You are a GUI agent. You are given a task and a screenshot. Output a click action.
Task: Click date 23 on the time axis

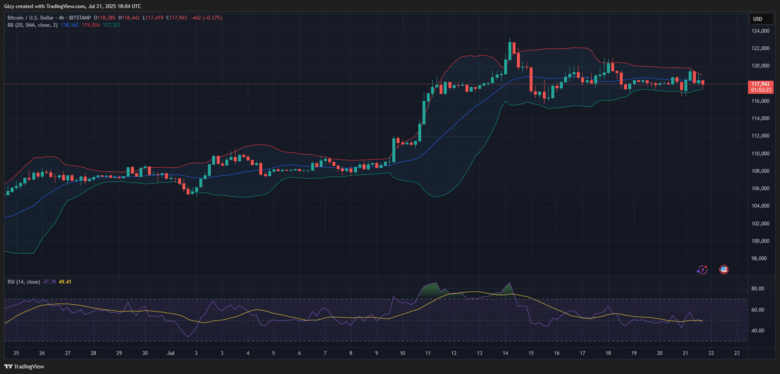click(737, 354)
